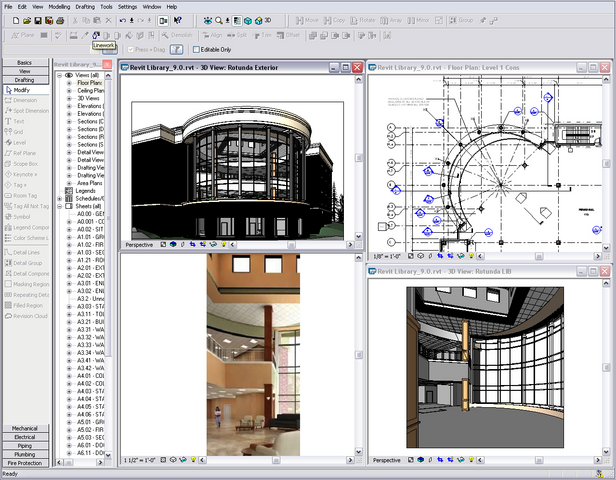616x480 pixels.
Task: Click scroll-right arrow in Floor Plan view
Action: (598, 256)
